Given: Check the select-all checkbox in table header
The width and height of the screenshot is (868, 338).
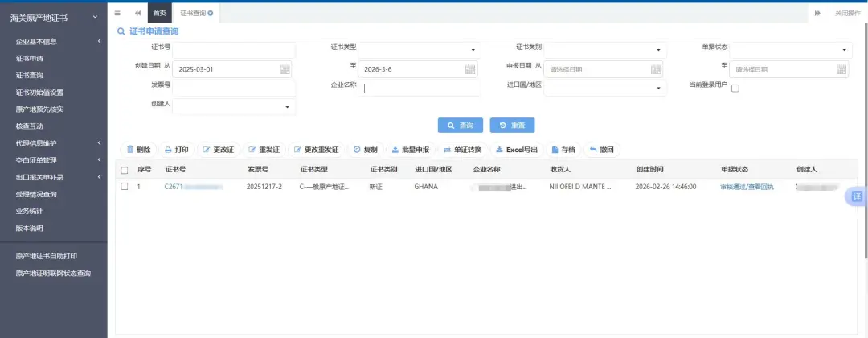Looking at the screenshot, I should tap(124, 170).
